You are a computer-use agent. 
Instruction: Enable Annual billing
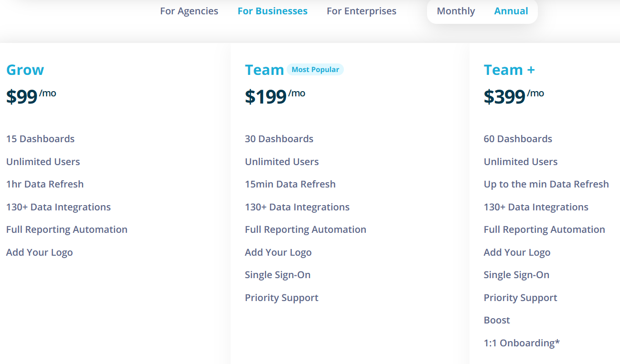point(511,10)
